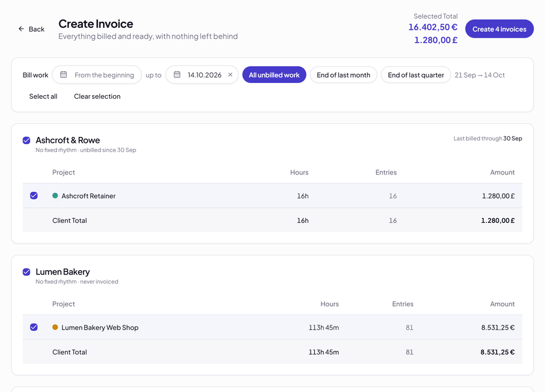Uncheck the Ashcroft & Rowe client checkbox

[x=27, y=140]
